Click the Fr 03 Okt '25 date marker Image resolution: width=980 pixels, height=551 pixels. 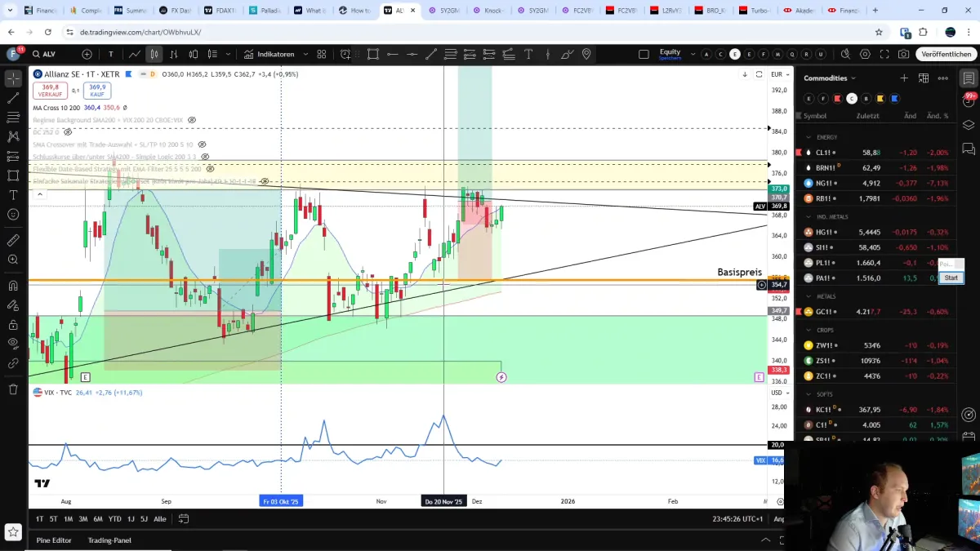pos(281,500)
